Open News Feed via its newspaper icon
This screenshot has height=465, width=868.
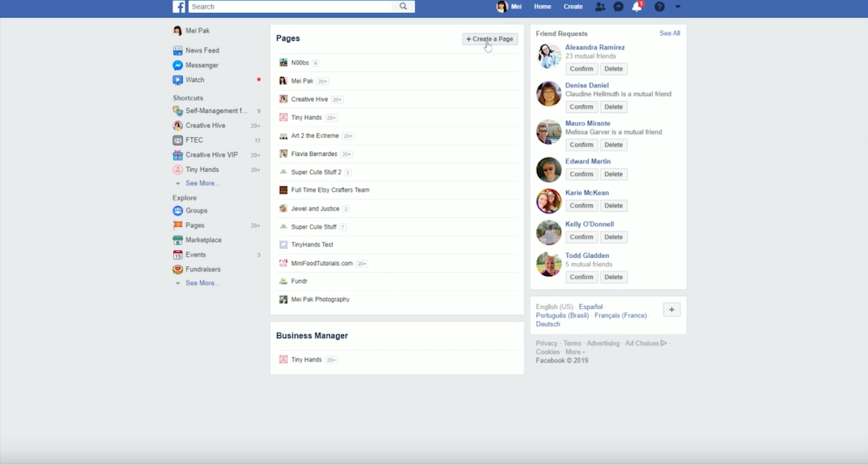(177, 50)
